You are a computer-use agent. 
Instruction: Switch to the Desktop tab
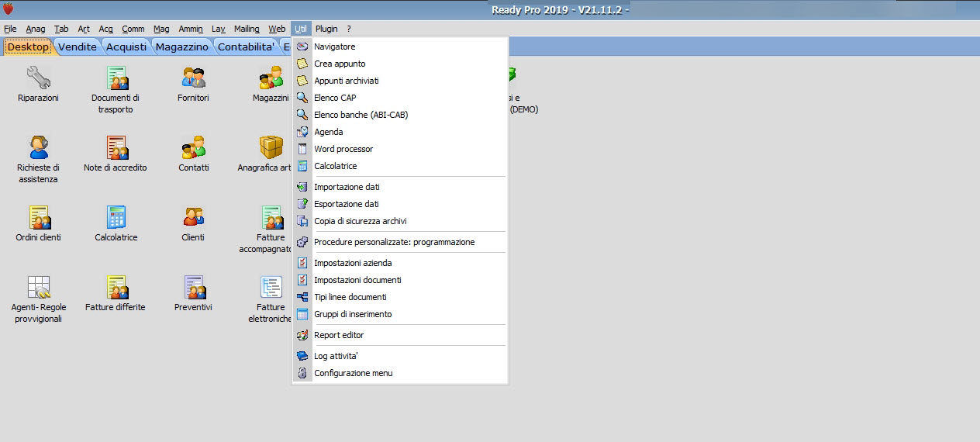point(28,47)
